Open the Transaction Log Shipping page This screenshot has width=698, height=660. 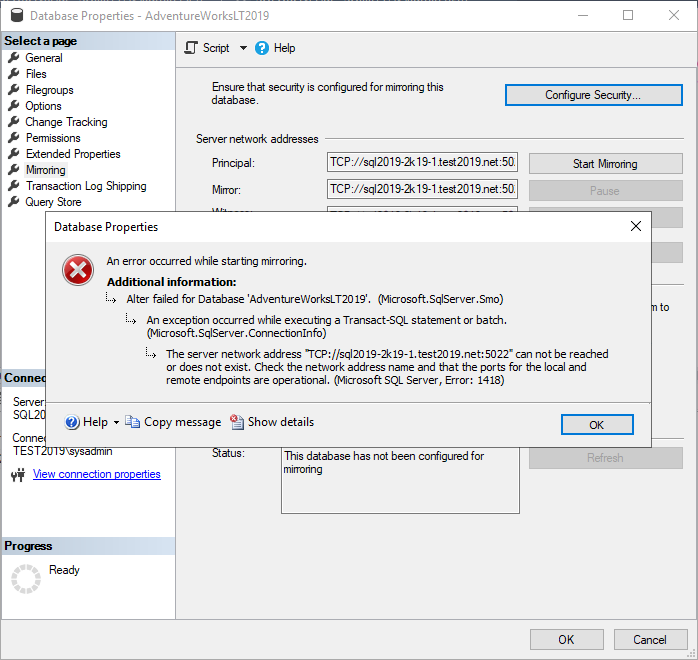(86, 186)
